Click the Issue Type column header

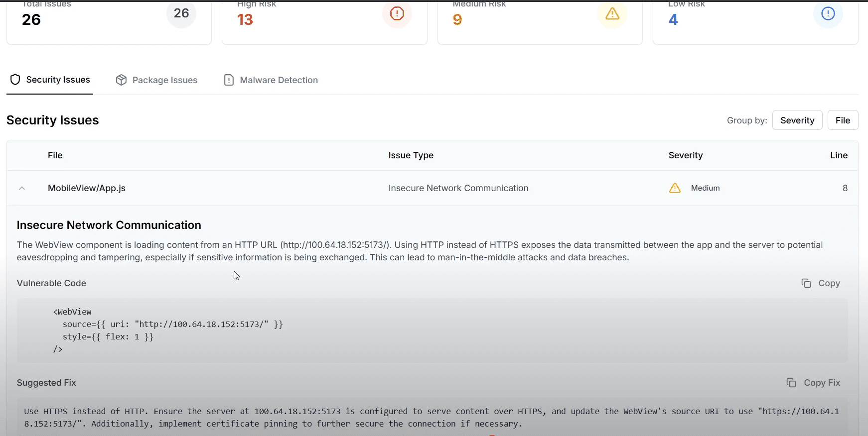411,155
